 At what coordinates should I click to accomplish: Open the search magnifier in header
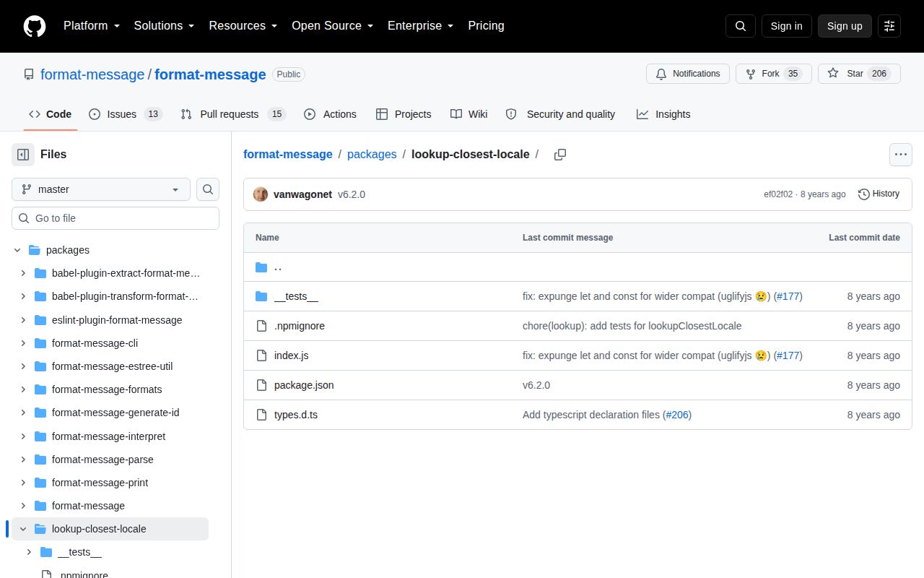[741, 26]
